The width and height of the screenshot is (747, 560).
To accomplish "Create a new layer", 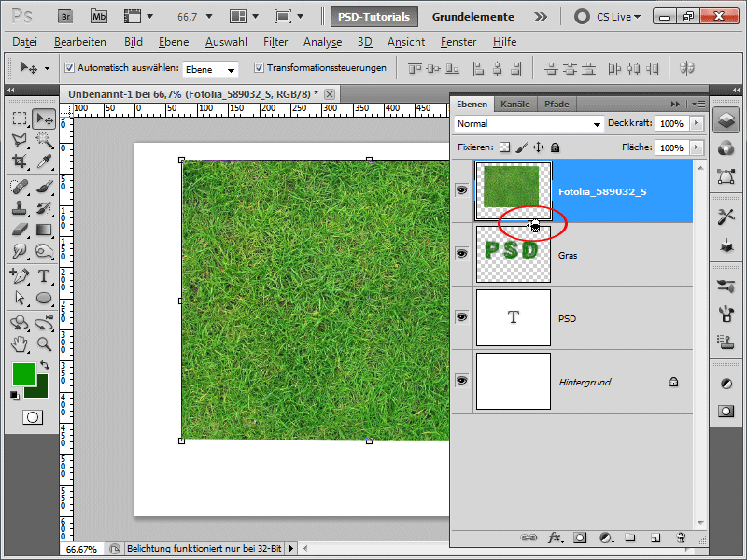I will (x=655, y=538).
